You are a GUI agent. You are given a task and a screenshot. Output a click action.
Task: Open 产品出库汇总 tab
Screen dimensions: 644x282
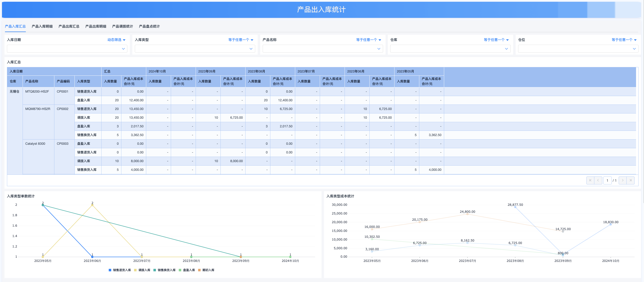pyautogui.click(x=69, y=26)
